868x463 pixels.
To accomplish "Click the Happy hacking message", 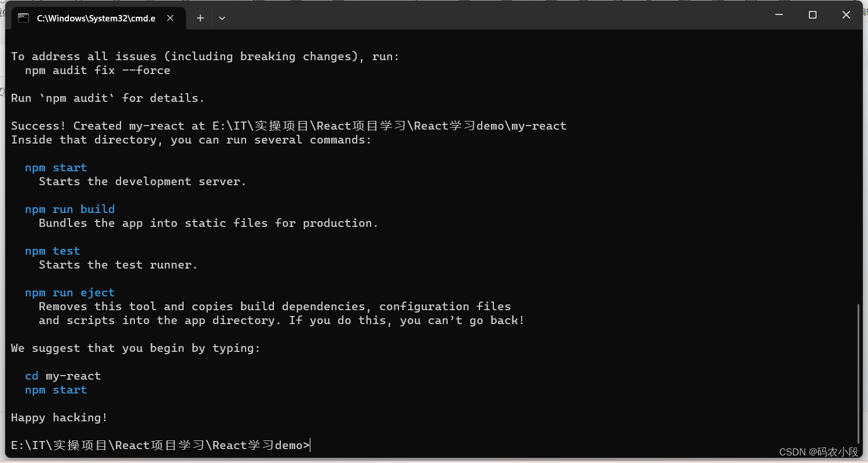I will tap(58, 417).
